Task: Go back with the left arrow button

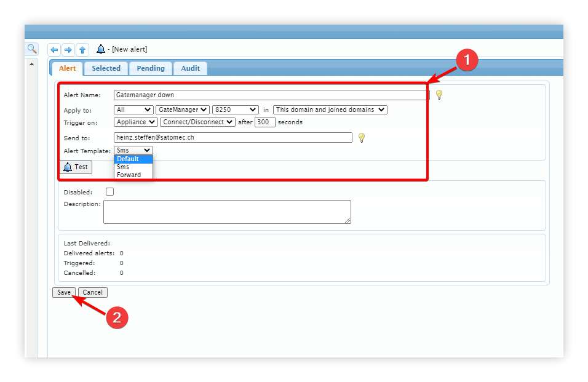Action: [x=54, y=49]
